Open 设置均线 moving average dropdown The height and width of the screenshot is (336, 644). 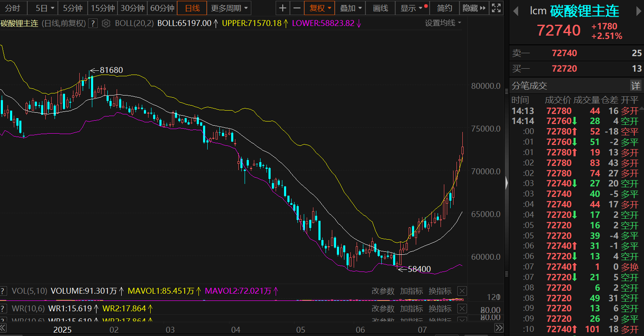pos(443,23)
